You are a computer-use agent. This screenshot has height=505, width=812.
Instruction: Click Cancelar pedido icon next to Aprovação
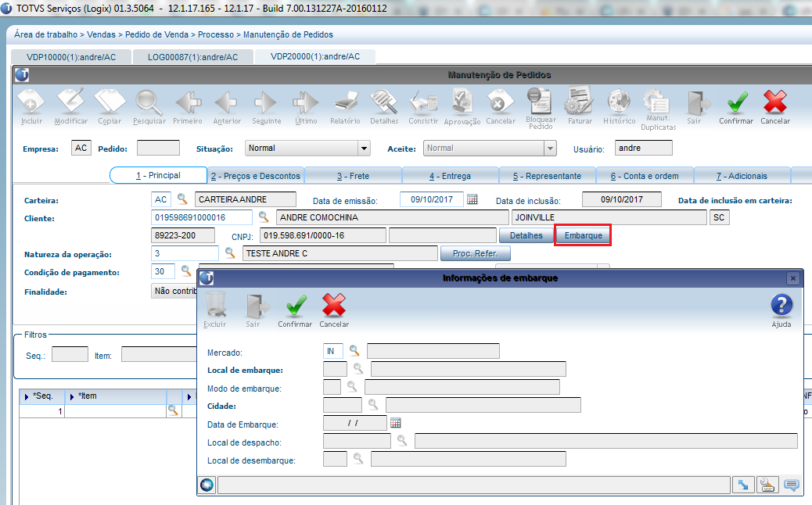(501, 106)
